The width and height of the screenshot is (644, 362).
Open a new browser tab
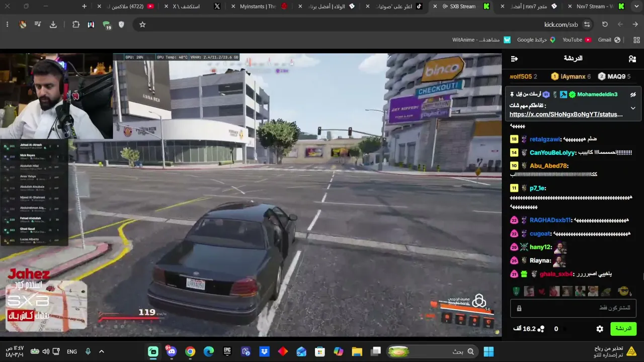click(84, 7)
